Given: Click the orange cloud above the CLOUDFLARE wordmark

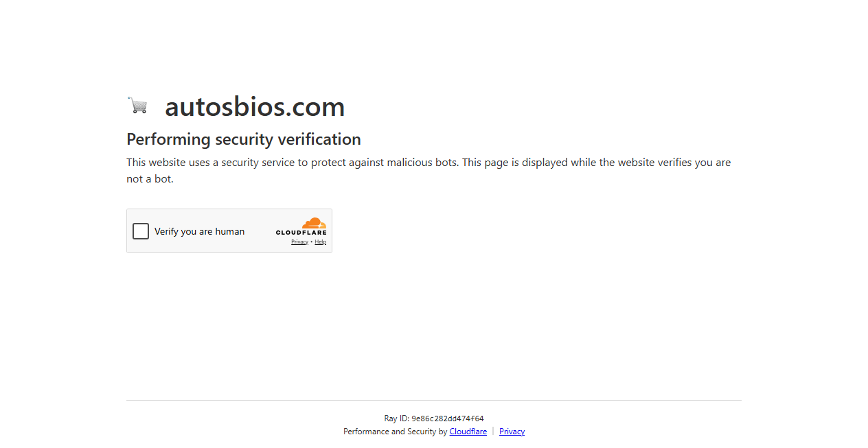Looking at the screenshot, I should tap(314, 222).
